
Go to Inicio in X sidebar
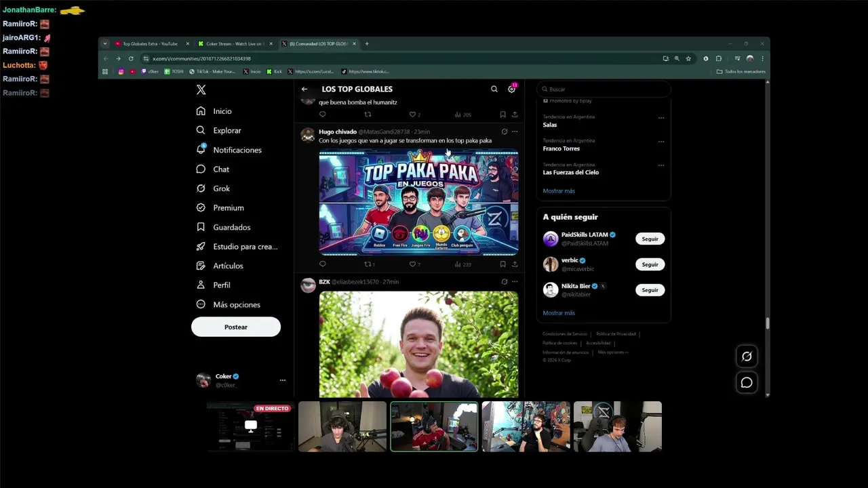[214, 111]
